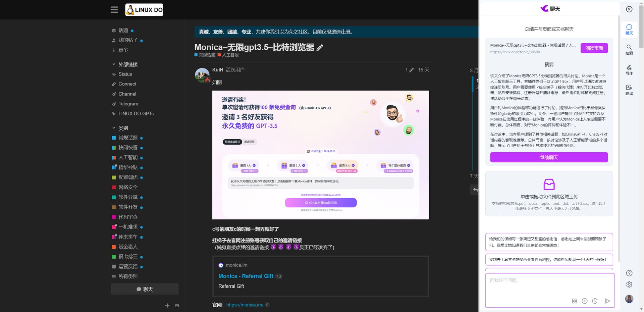Open keyboard shortcuts icon in sidebar
Screen dimensions: 644x312
point(177,306)
